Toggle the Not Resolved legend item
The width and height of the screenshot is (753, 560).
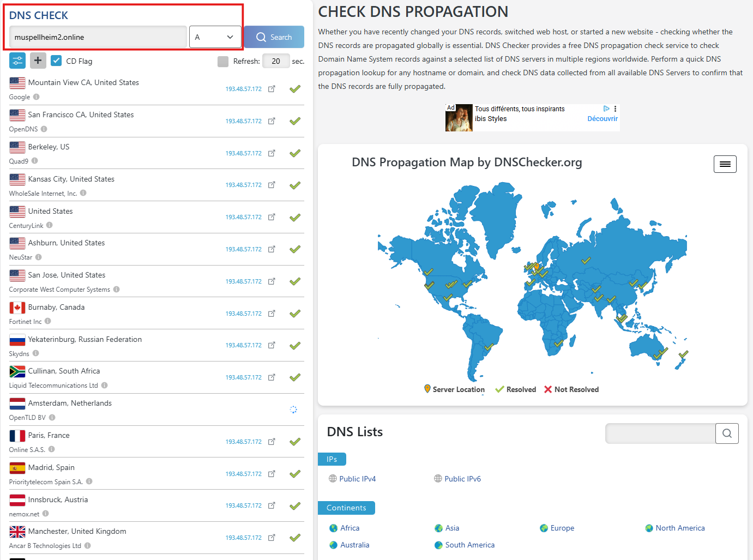571,389
